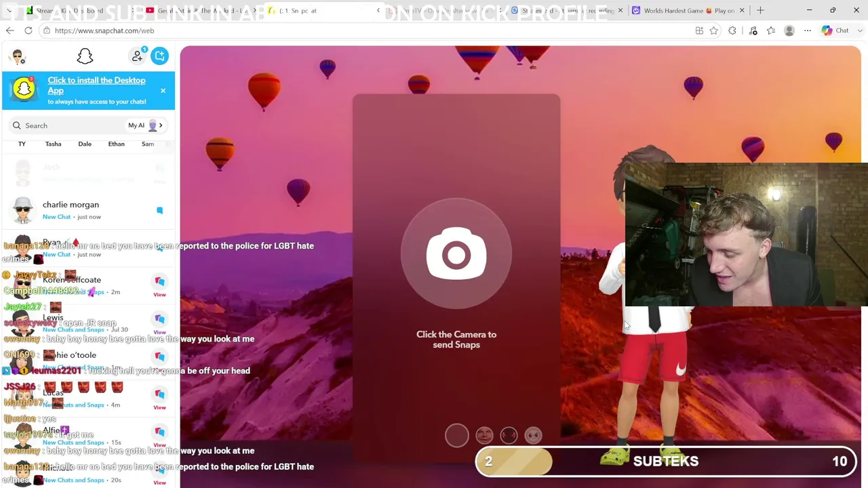Close the Worlds Hardest Game tab
Screen dimensions: 868x488
click(742, 11)
